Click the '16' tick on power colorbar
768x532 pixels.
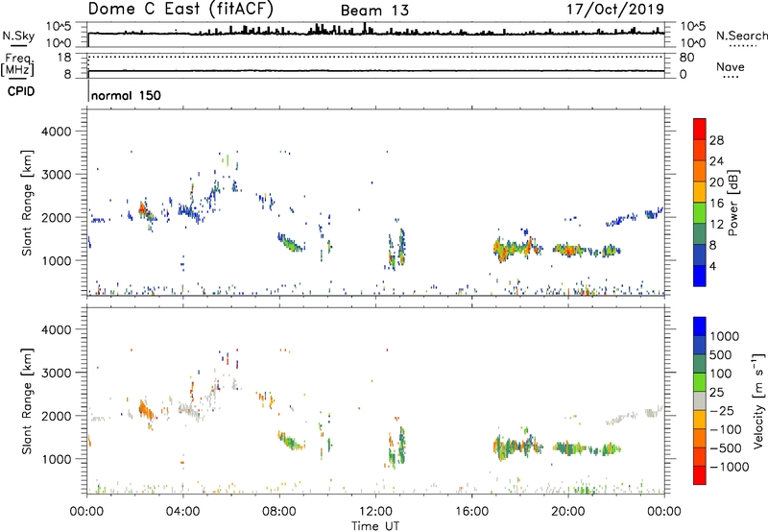(x=716, y=204)
